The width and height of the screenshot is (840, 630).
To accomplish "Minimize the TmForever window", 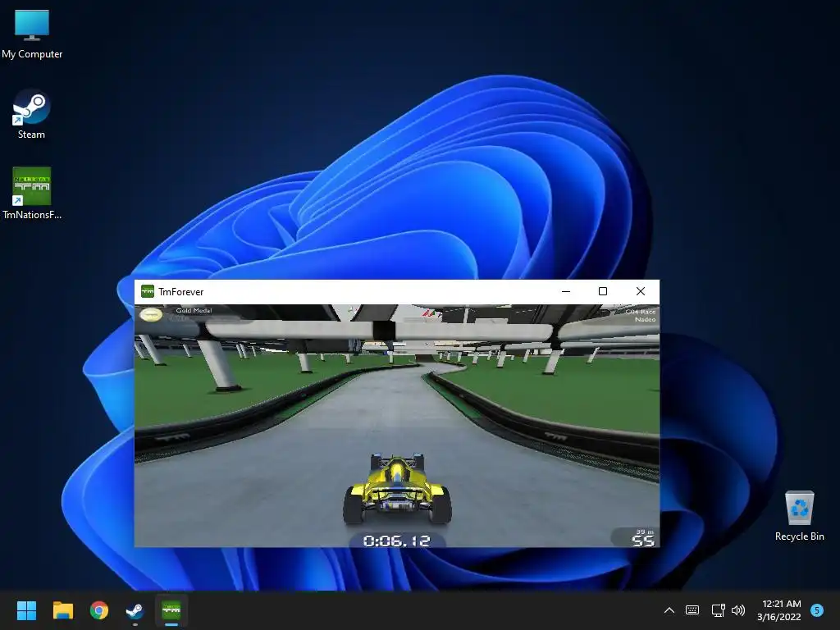I will 566,291.
